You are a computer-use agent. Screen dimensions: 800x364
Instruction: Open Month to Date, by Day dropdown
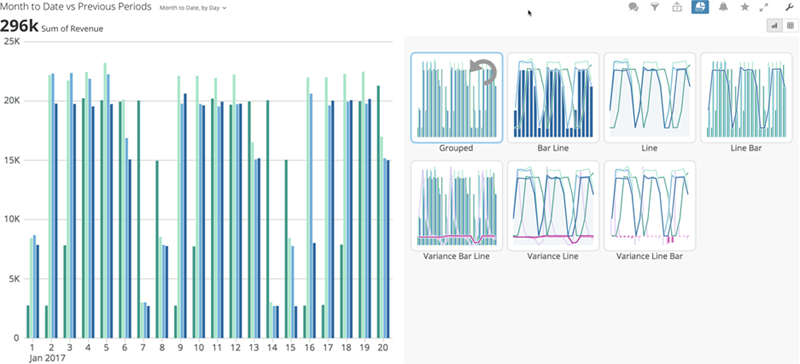click(x=193, y=8)
